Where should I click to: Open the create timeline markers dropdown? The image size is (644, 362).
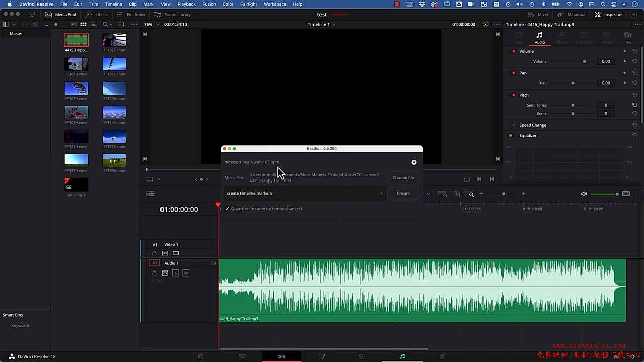click(305, 193)
